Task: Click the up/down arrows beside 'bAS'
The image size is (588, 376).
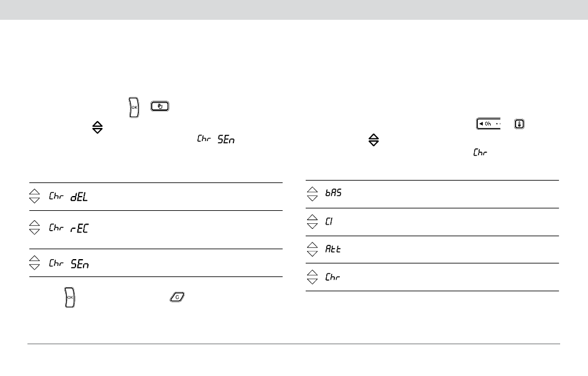Action: (312, 194)
